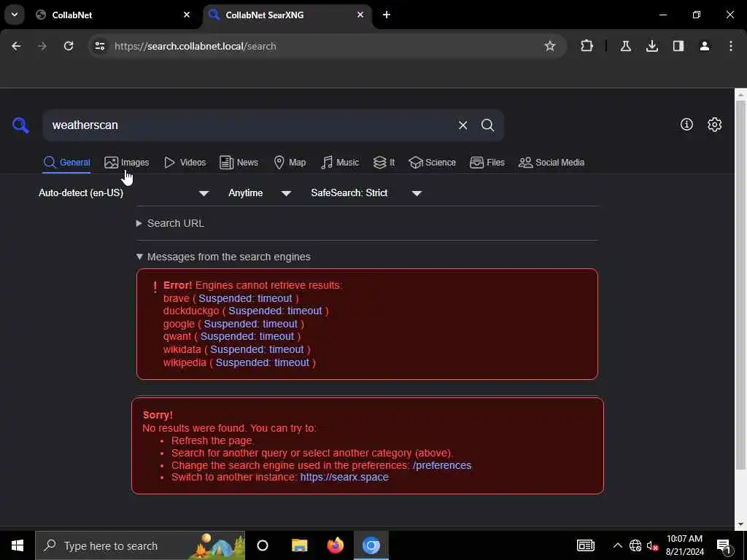Open the SearXNG about info icon

[686, 124]
